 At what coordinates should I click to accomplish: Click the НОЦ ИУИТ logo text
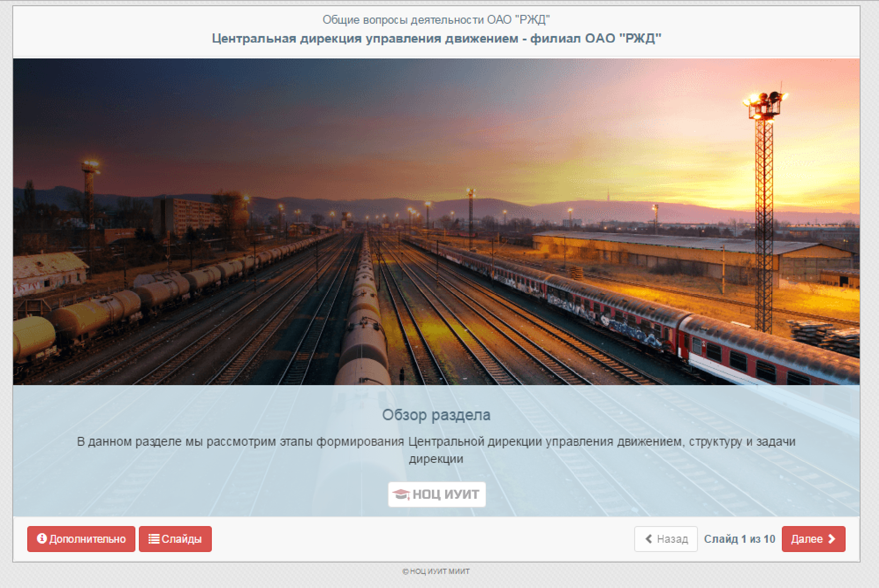446,494
